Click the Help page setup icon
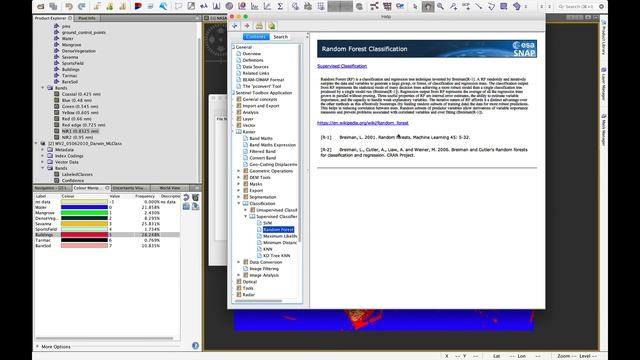640x360 pixels. (x=272, y=26)
